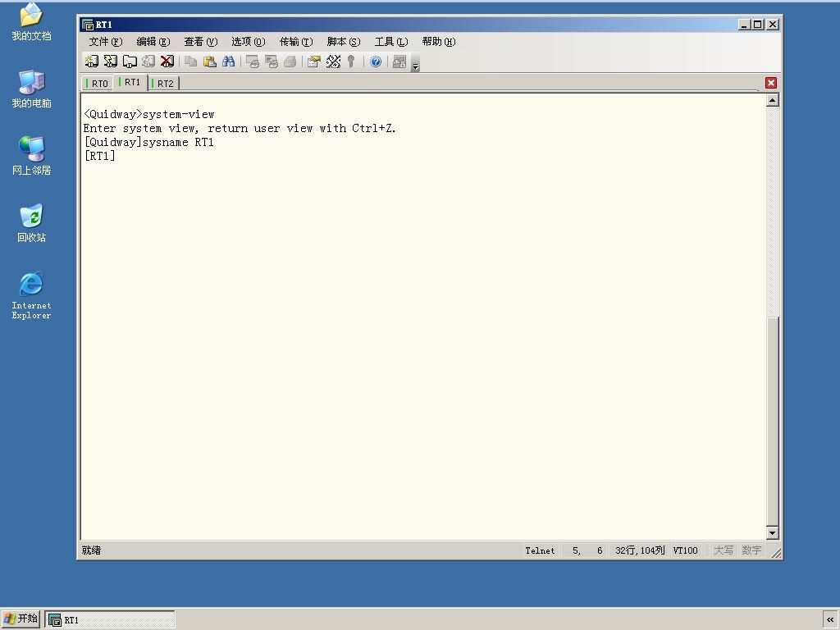Click the SecureCRT title bar app icon
This screenshot has width=840, height=630.
click(x=87, y=25)
